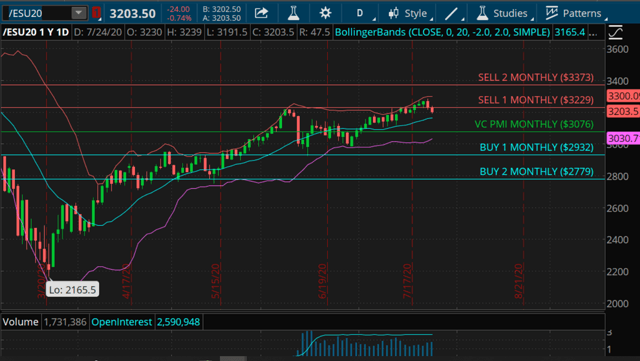Click the Lo: 2165.5 price bubble

click(x=72, y=290)
